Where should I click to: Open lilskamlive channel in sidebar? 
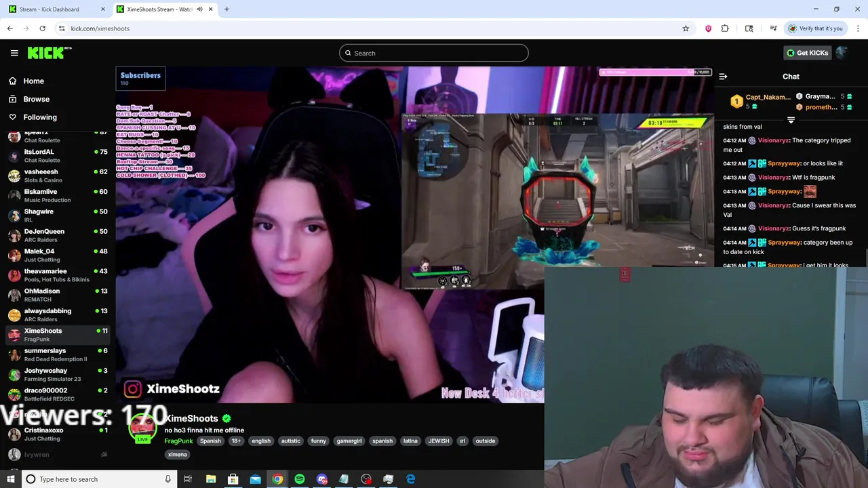(x=58, y=195)
